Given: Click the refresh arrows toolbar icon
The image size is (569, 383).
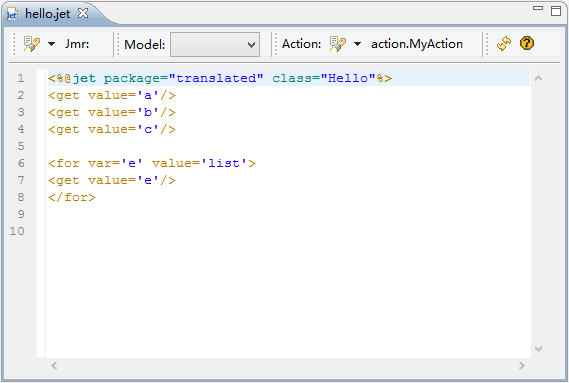Looking at the screenshot, I should pos(504,44).
